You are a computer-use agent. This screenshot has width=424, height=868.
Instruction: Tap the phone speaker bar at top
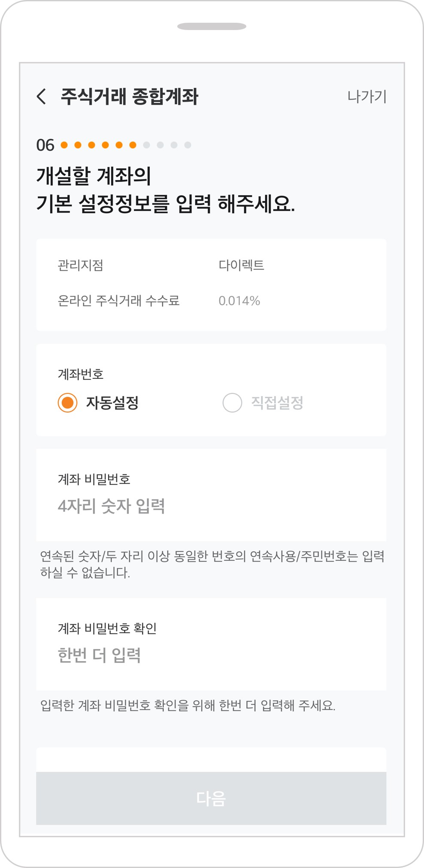pyautogui.click(x=212, y=27)
